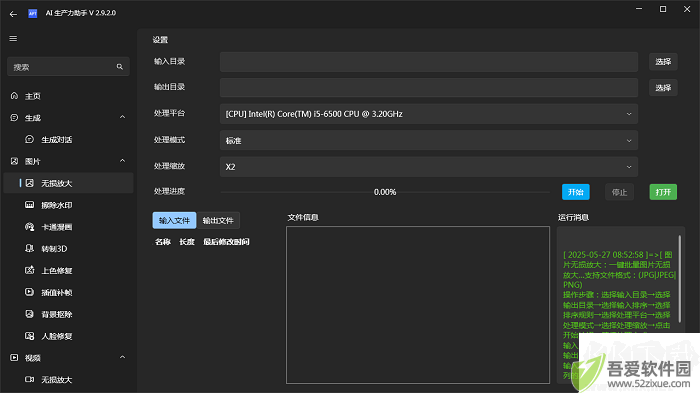Viewport: 700px width, 393px height.
Task: Click the 输入目录 path field
Action: (x=429, y=62)
